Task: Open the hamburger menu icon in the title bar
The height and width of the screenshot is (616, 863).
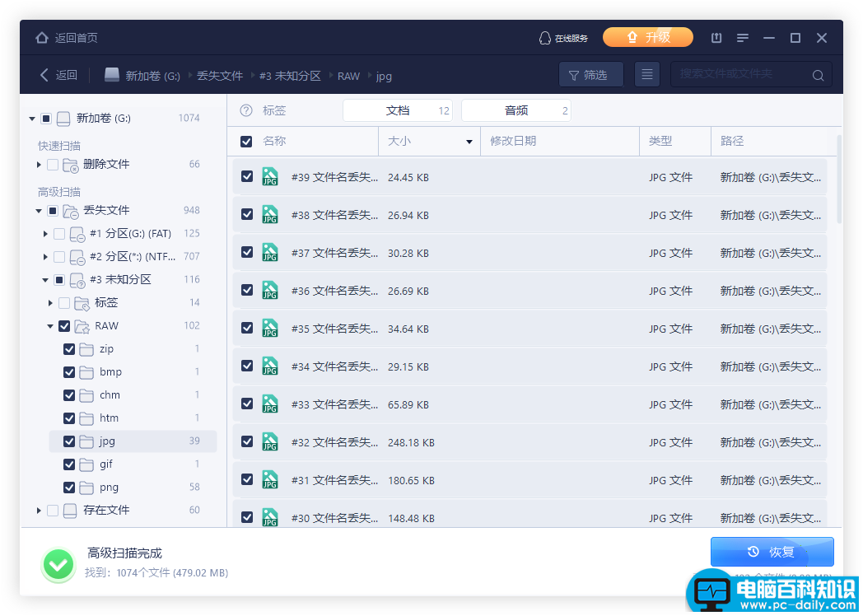Action: pyautogui.click(x=743, y=38)
